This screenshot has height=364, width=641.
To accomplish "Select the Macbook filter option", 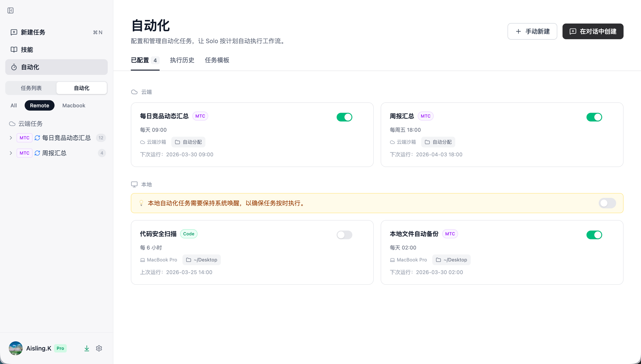I will pos(73,105).
